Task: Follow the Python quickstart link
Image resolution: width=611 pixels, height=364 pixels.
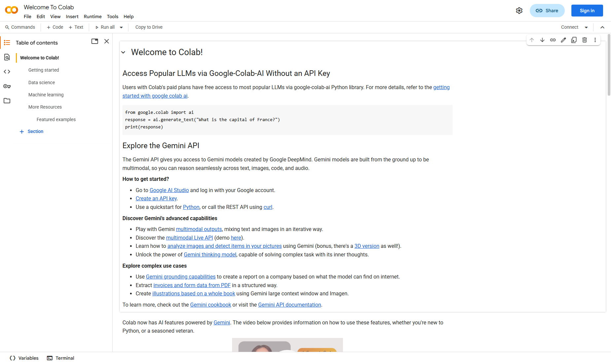Action: (191, 207)
